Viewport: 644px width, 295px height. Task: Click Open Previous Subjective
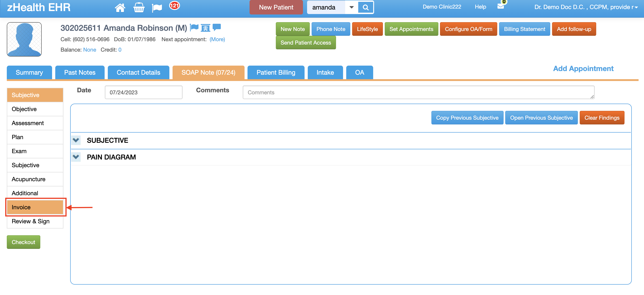[541, 118]
